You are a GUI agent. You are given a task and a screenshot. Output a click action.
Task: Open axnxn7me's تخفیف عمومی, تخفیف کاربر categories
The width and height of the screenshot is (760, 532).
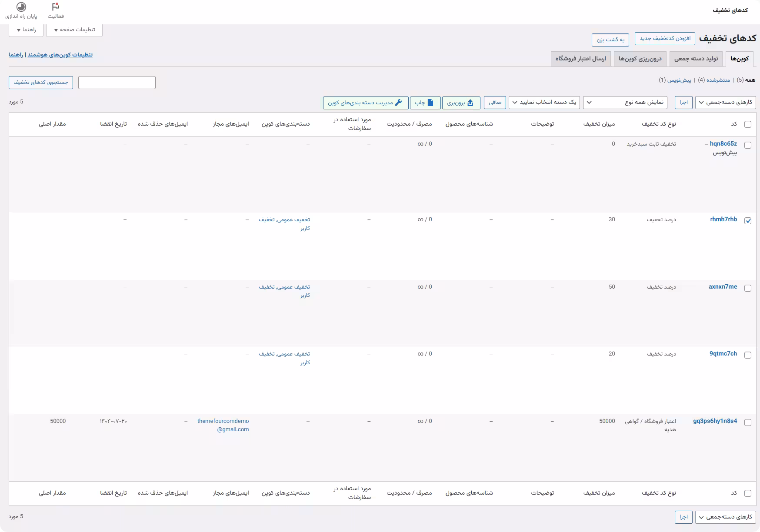tap(284, 291)
